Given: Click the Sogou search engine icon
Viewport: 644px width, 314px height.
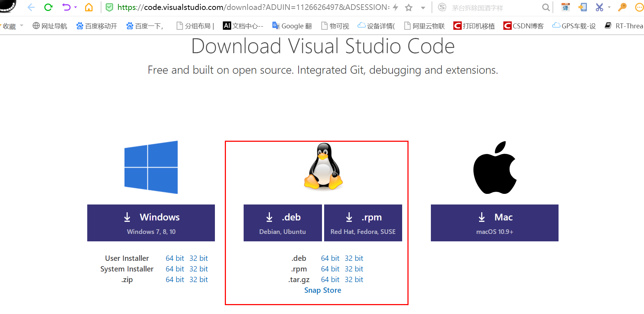Looking at the screenshot, I should [442, 7].
